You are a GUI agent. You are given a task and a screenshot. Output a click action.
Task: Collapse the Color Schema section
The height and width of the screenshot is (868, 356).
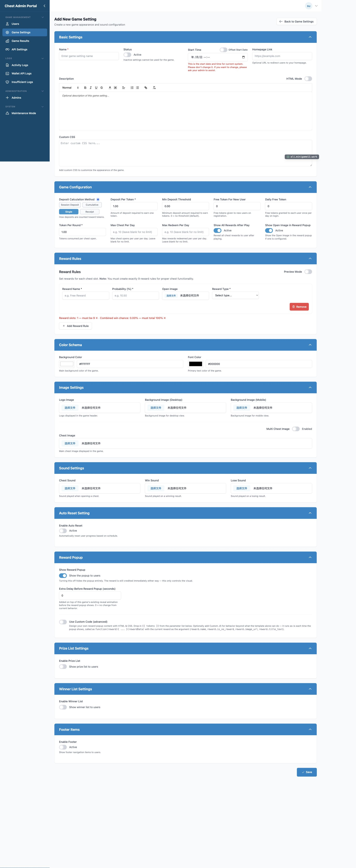tap(310, 345)
